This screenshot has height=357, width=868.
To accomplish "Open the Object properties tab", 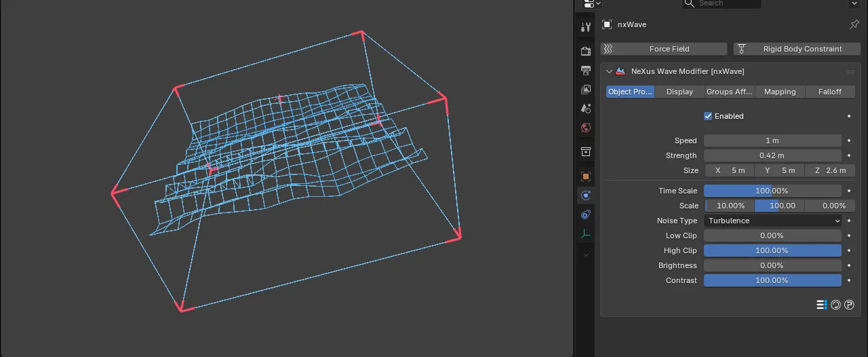I will 586,176.
